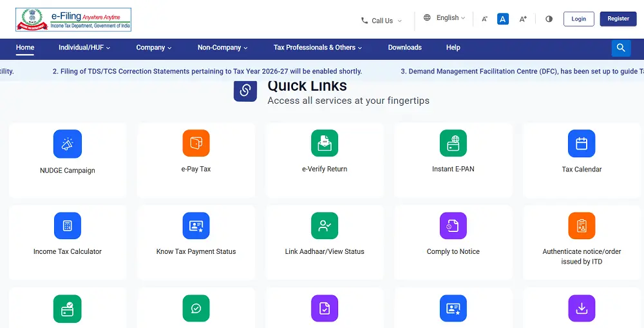Open the search magnifier button
The image size is (644, 328).
621,48
